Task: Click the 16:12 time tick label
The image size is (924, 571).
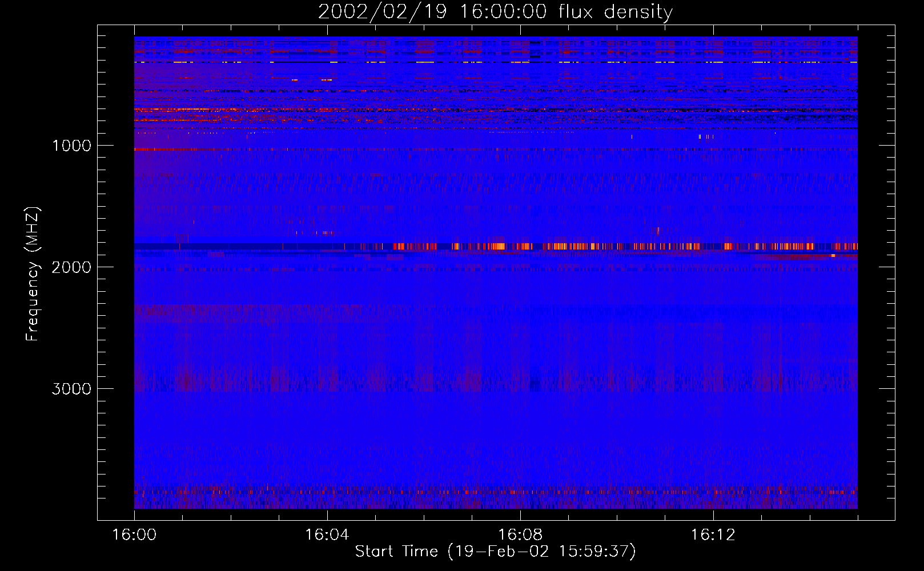Action: [713, 535]
